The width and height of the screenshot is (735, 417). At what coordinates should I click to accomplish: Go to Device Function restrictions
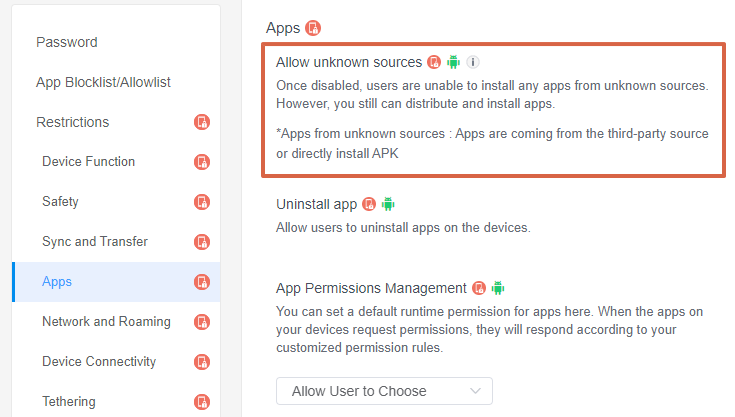88,162
